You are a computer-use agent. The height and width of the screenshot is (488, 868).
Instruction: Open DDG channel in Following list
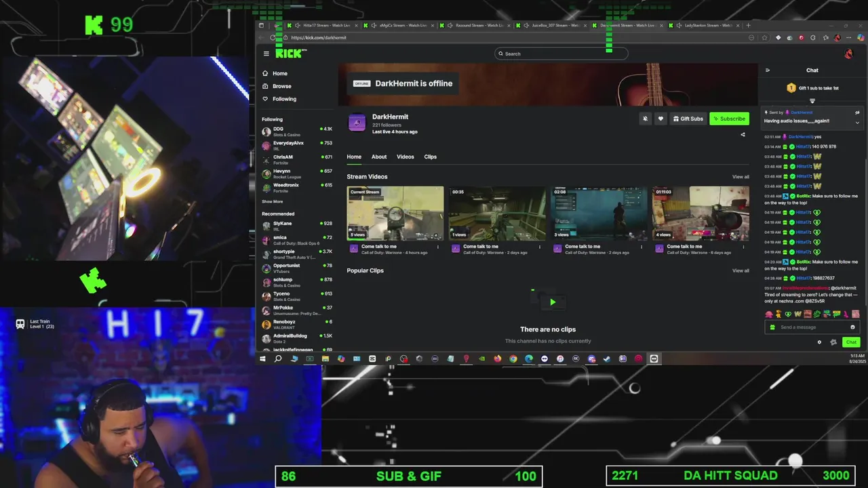297,131
